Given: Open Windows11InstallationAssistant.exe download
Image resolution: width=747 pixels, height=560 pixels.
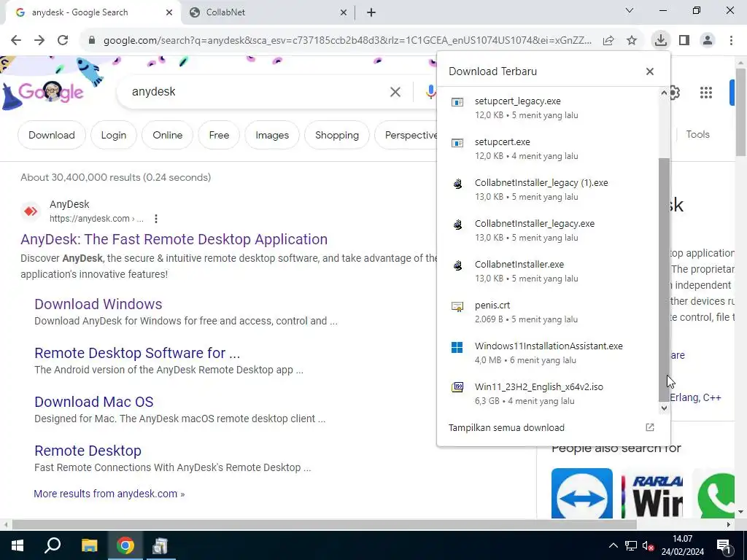Looking at the screenshot, I should 548,353.
